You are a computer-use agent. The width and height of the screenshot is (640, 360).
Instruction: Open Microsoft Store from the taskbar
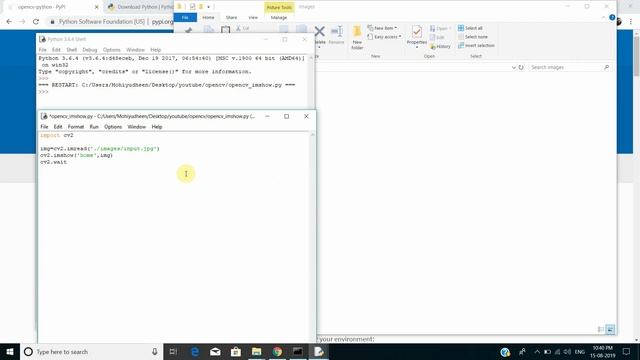tap(236, 352)
